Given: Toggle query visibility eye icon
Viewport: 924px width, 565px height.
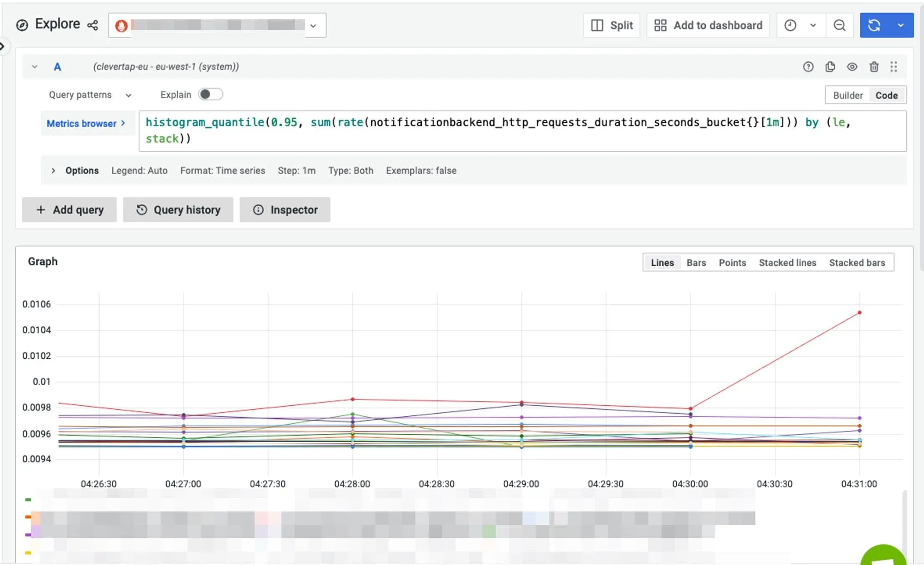Looking at the screenshot, I should (852, 67).
